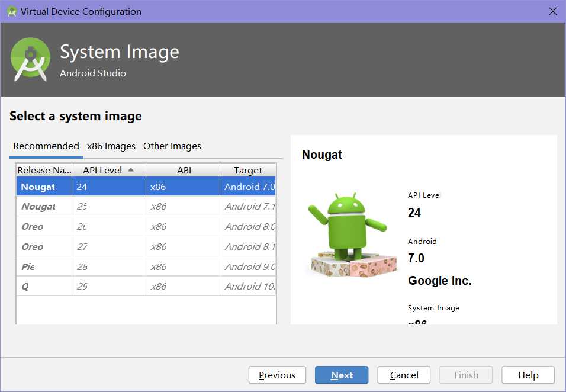Click the Nougat Android mascot image
Image resolution: width=566 pixels, height=392 pixels.
click(x=352, y=234)
